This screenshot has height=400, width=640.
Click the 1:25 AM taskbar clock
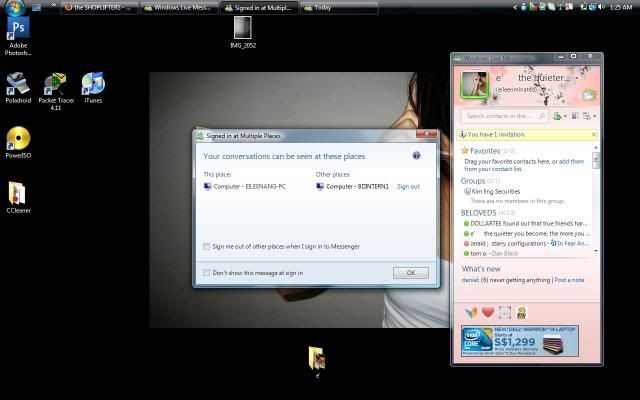pyautogui.click(x=620, y=7)
